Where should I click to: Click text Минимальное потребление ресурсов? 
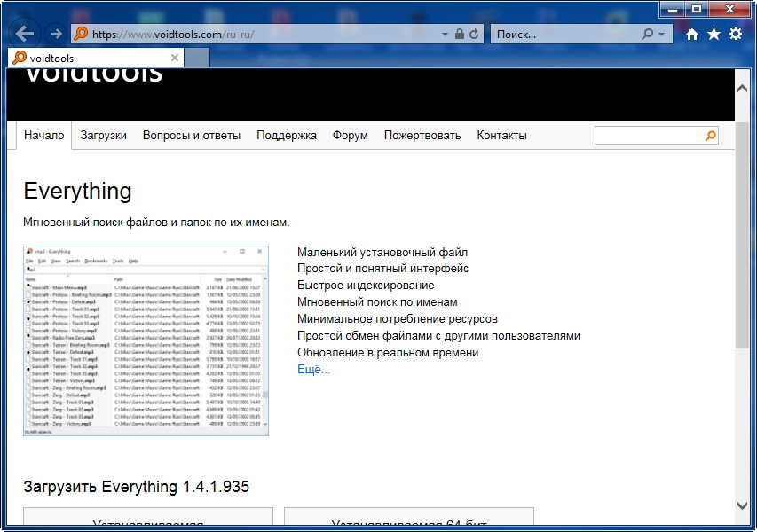click(398, 319)
